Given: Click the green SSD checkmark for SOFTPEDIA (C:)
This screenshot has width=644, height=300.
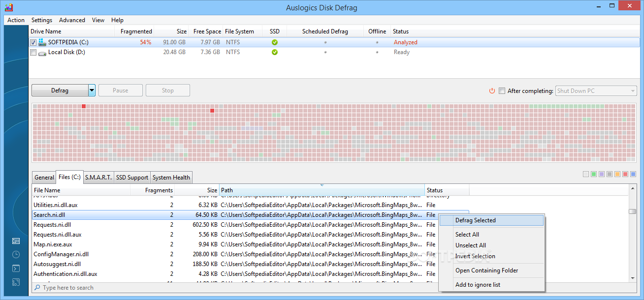Looking at the screenshot, I should [x=275, y=42].
